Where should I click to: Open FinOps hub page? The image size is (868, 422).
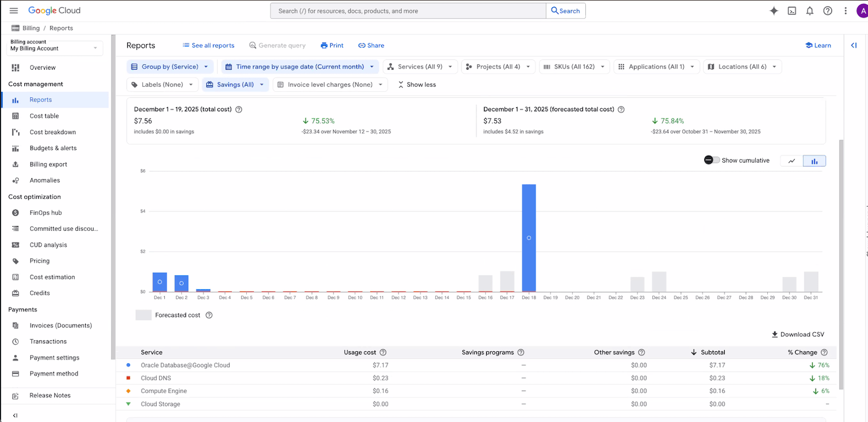(x=45, y=213)
